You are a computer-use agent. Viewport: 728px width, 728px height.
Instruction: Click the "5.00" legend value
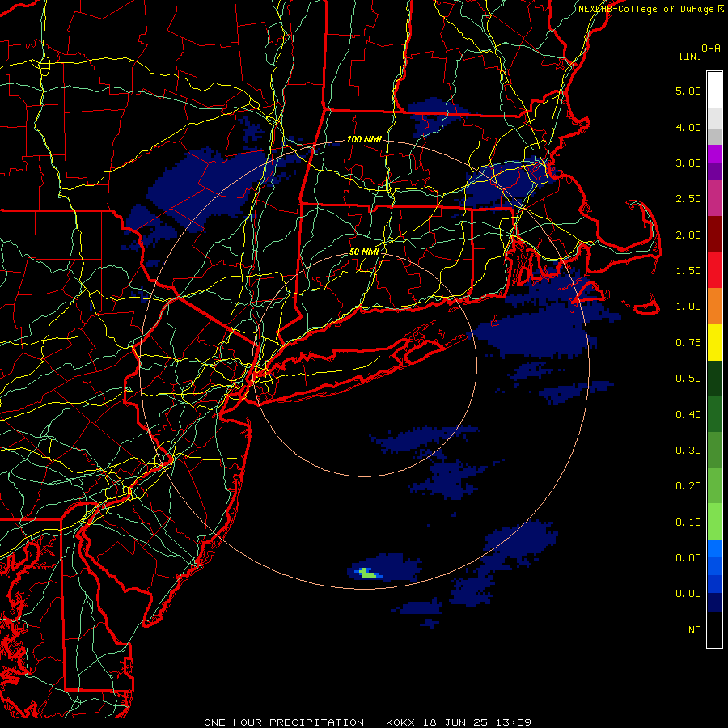tap(688, 91)
